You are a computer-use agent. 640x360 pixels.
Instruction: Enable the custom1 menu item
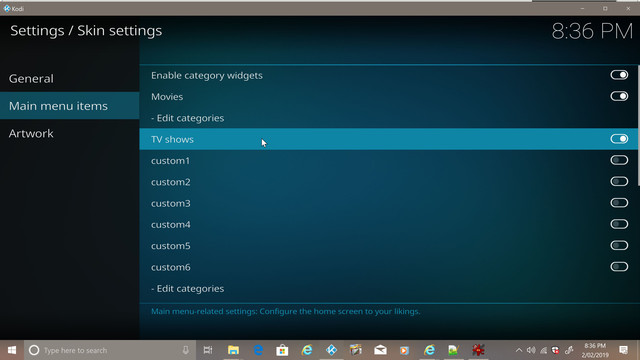tap(619, 160)
